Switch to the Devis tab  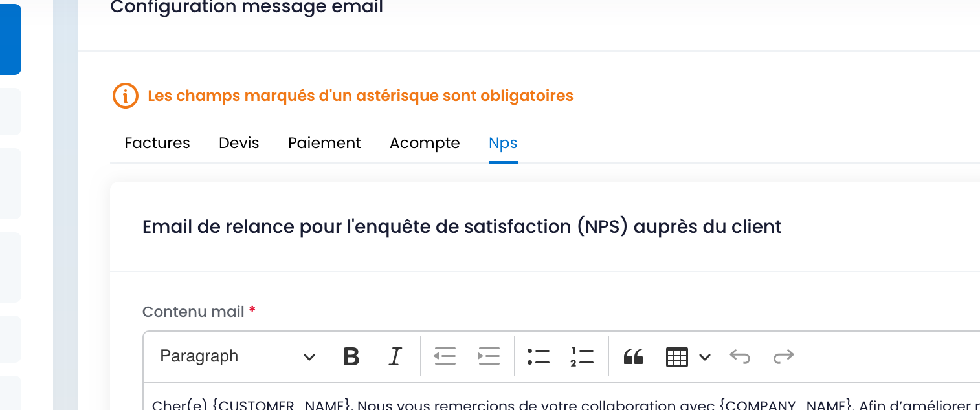[x=239, y=143]
